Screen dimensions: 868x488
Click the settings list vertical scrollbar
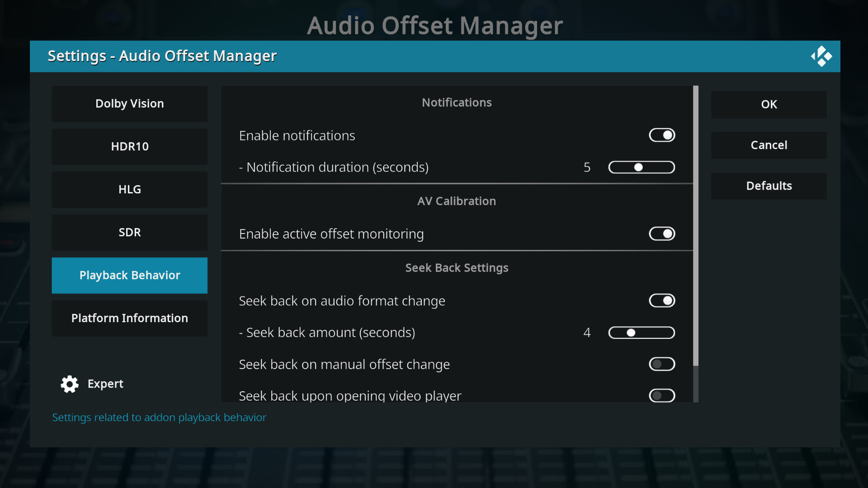tap(696, 226)
